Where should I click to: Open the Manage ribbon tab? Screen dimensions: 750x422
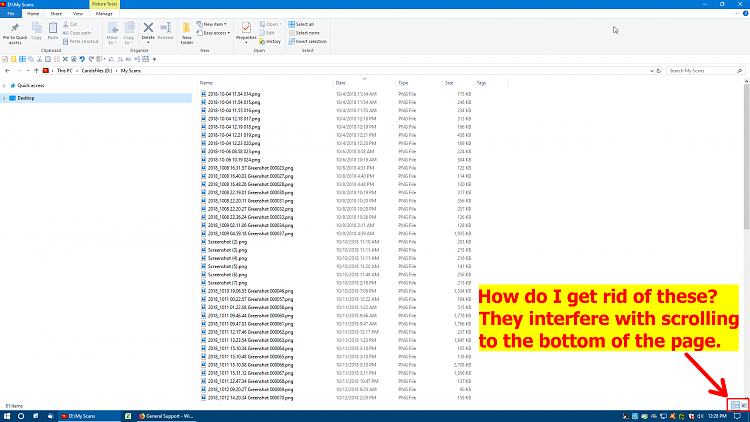(x=104, y=14)
